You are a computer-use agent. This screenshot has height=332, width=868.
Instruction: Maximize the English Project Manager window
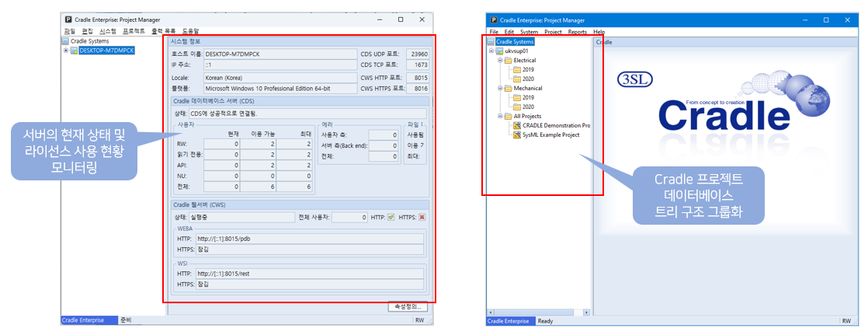tap(826, 20)
